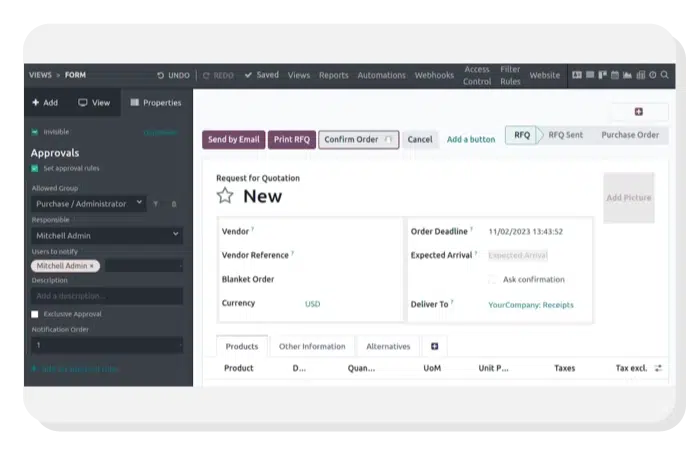The height and width of the screenshot is (450, 700).
Task: Click the Taxes column header
Action: [564, 368]
